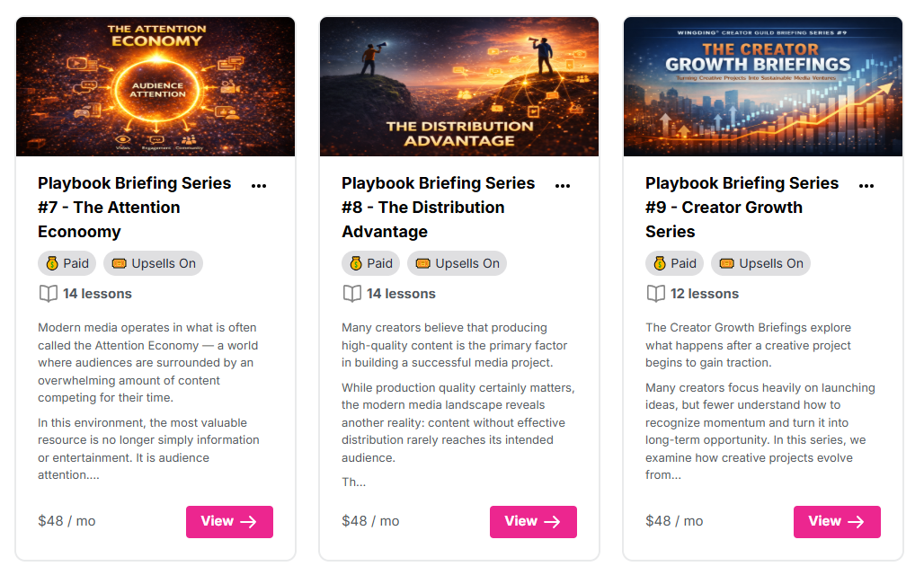Open The Creator Growth Briefings cover image
Screen dimensions: 924x584
pyautogui.click(x=763, y=86)
